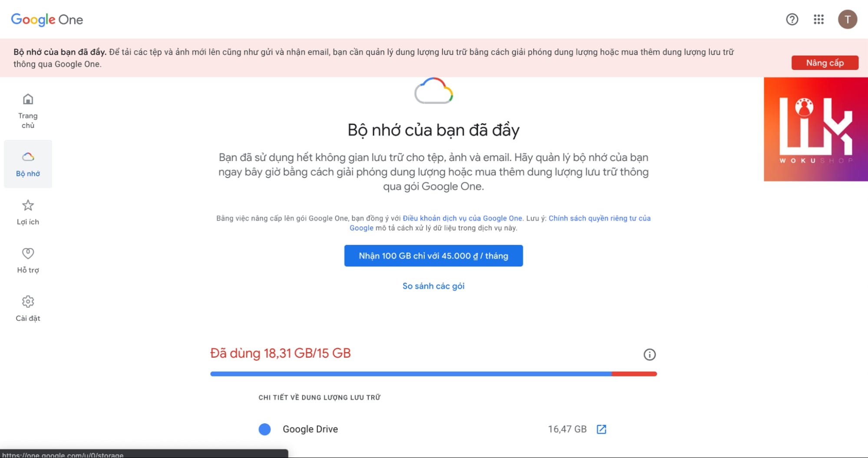Click the Google Drive usage color dot
This screenshot has width=868, height=458.
(x=264, y=429)
